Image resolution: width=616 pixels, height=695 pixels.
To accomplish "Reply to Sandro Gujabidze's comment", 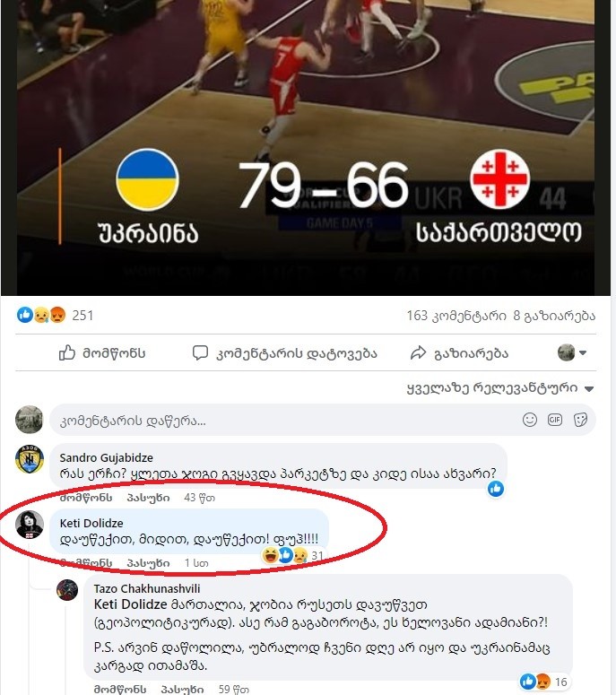I will [148, 498].
